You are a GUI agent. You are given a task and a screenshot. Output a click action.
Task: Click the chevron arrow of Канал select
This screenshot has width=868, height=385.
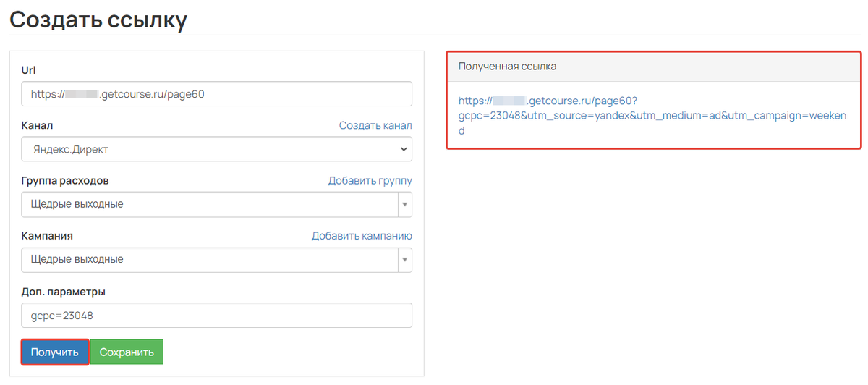click(x=403, y=149)
